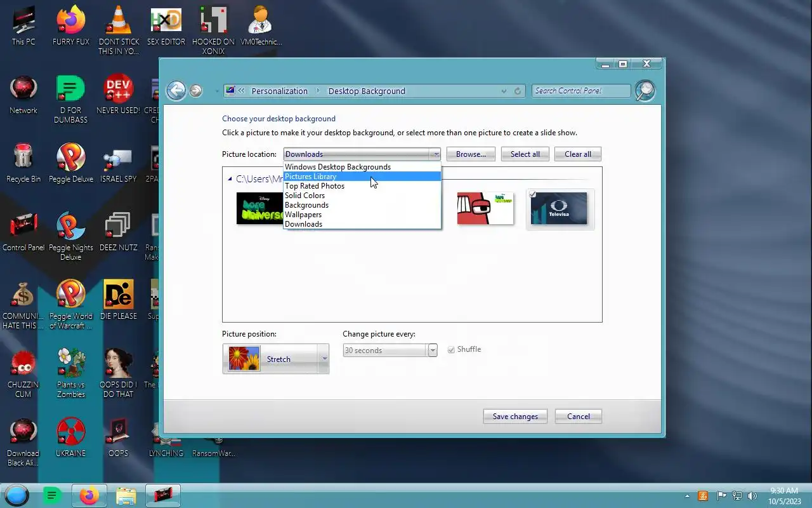Open File Explorer from the taskbar
The height and width of the screenshot is (508, 812).
(126, 495)
